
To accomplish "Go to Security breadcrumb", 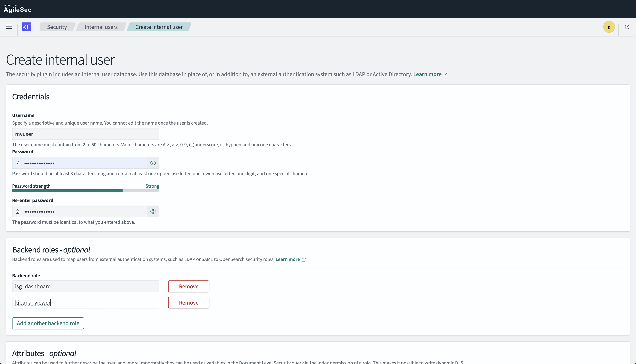I will pyautogui.click(x=57, y=27).
